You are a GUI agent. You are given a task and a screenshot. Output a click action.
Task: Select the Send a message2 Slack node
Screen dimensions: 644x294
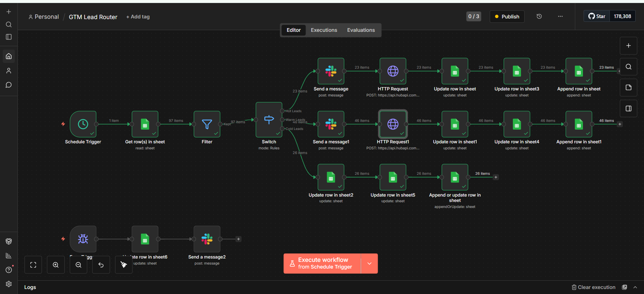pos(207,239)
